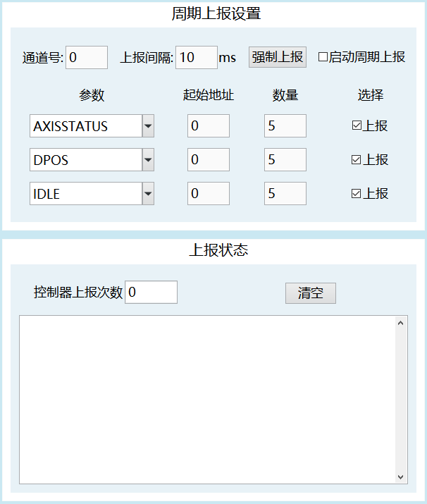Click 起始地址 field in AXISSTATUS row

209,125
